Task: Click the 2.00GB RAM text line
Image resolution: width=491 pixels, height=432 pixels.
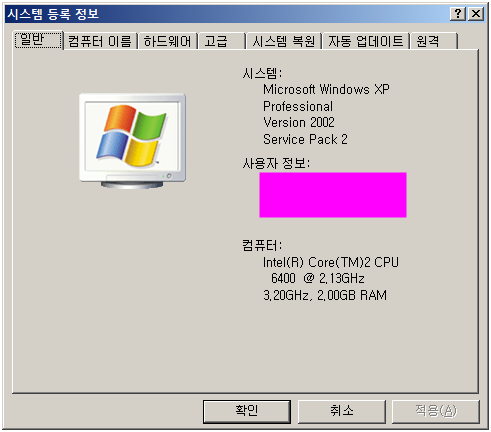Action: pos(352,295)
